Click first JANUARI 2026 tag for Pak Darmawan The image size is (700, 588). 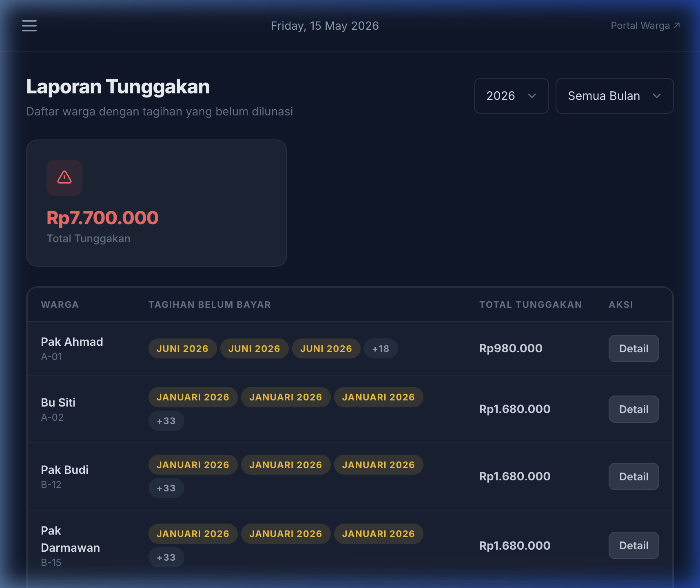tap(193, 534)
